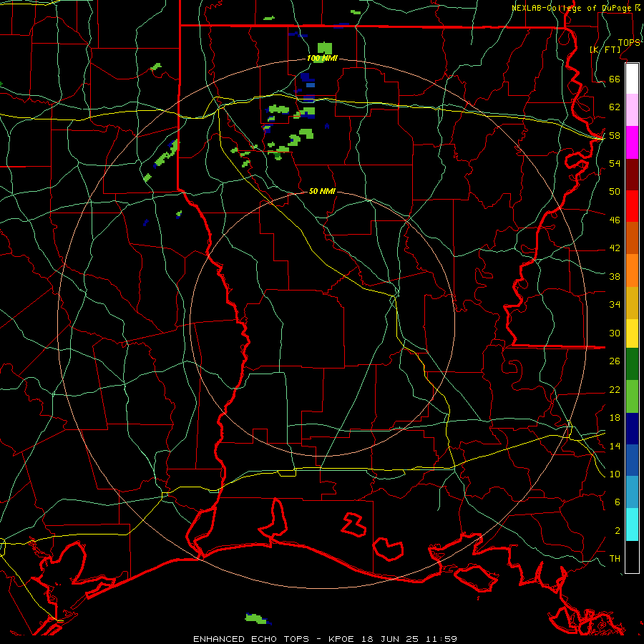Click the white swatch in the tops legend
The height and width of the screenshot is (644, 644).
pyautogui.click(x=632, y=79)
